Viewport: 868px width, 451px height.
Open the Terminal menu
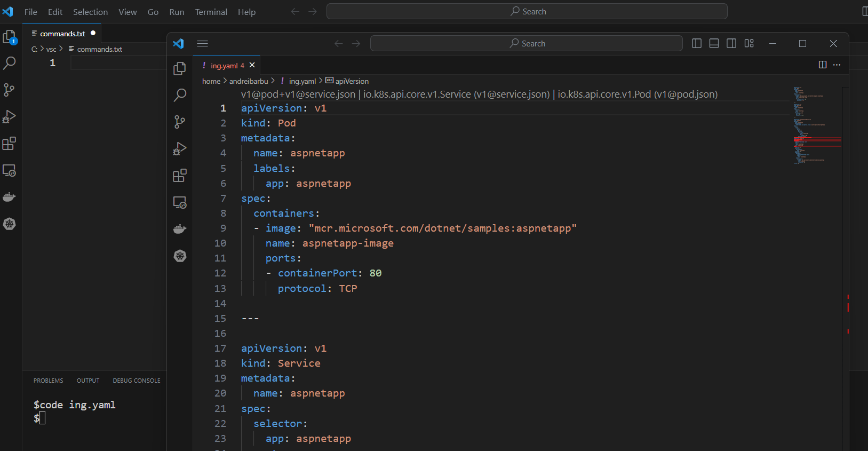coord(211,12)
